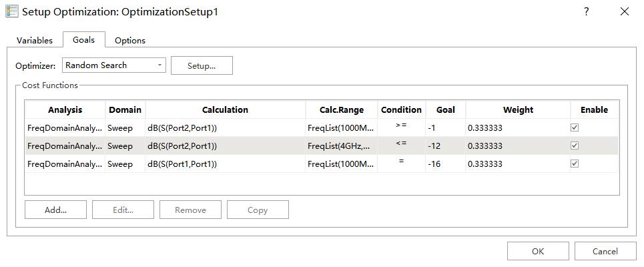The height and width of the screenshot is (267, 644).
Task: Toggle Enable checkbox for goal -1 row
Action: coord(575,127)
